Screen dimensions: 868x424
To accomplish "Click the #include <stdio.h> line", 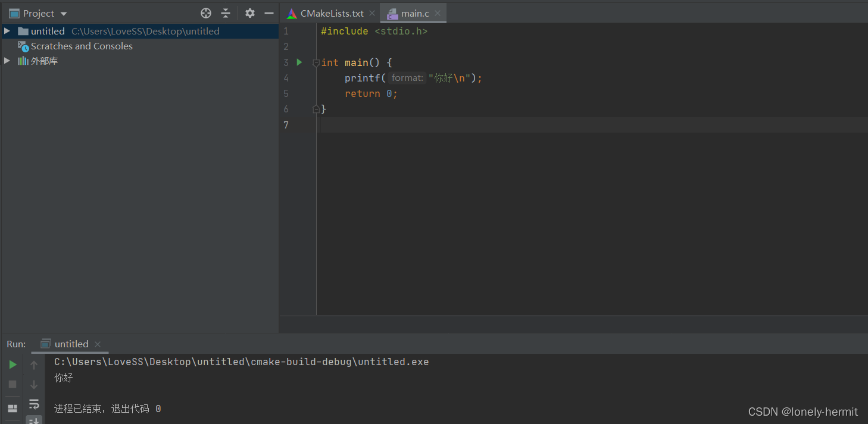I will point(374,31).
